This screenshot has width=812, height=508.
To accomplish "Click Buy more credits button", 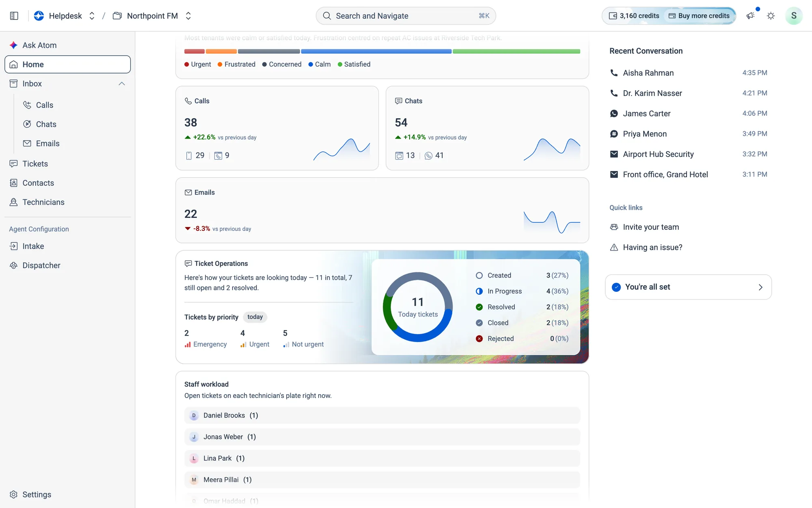I will 699,16.
